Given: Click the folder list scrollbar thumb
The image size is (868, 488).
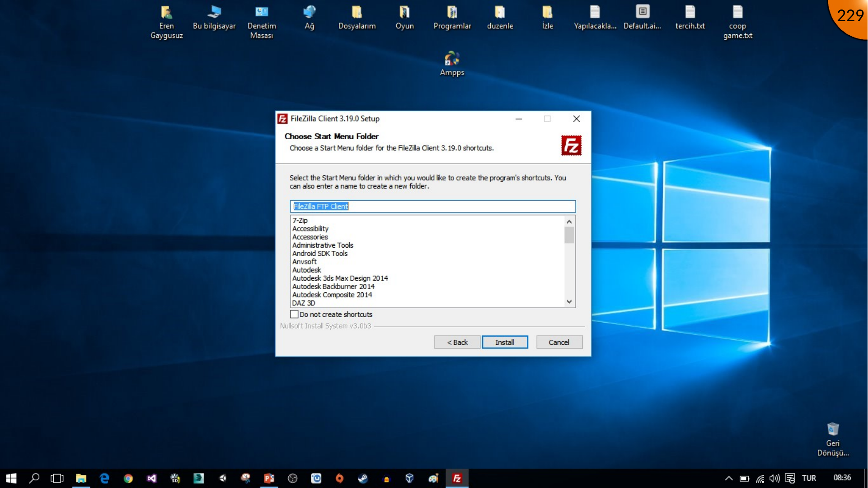Looking at the screenshot, I should (569, 235).
